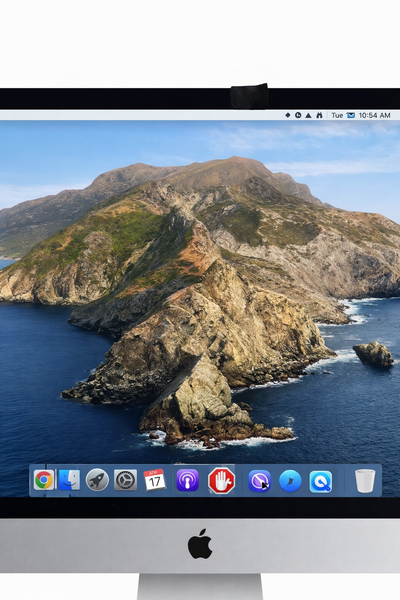This screenshot has height=600, width=400.
Task: Open the purple cursor circle app
Action: point(260,481)
